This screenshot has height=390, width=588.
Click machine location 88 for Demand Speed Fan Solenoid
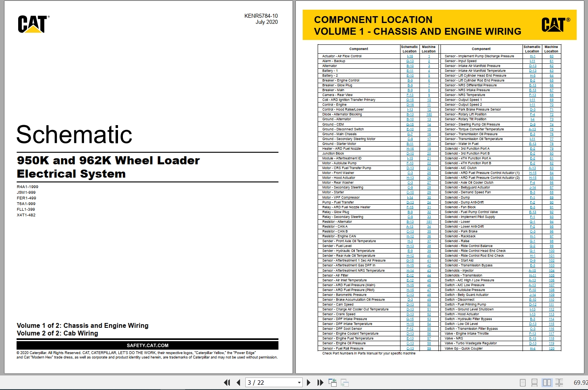[x=551, y=192]
